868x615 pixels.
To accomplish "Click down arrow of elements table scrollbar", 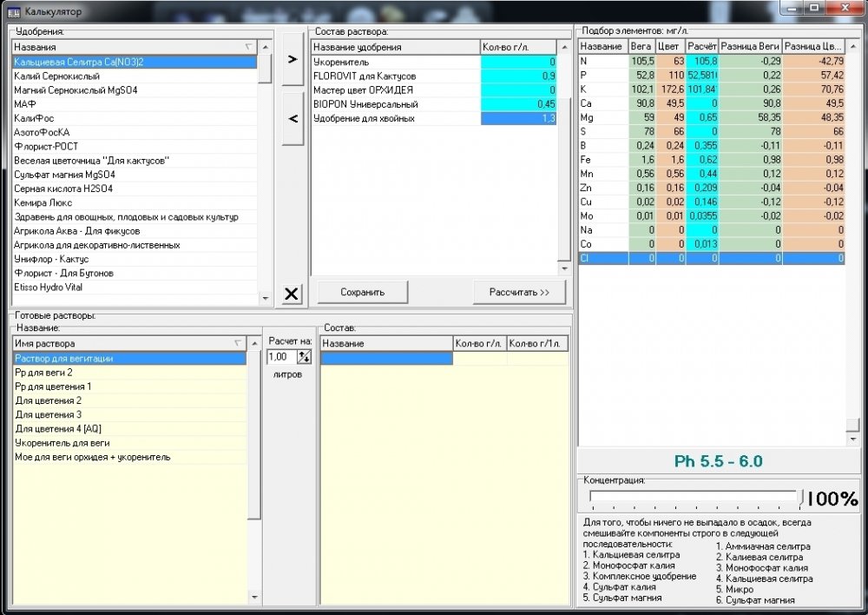I will tap(852, 439).
